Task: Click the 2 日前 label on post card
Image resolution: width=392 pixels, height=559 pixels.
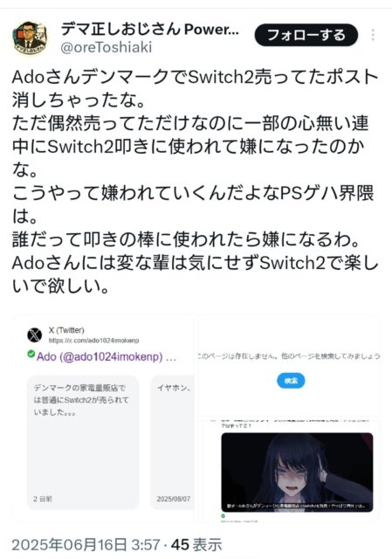Action: 43,499
